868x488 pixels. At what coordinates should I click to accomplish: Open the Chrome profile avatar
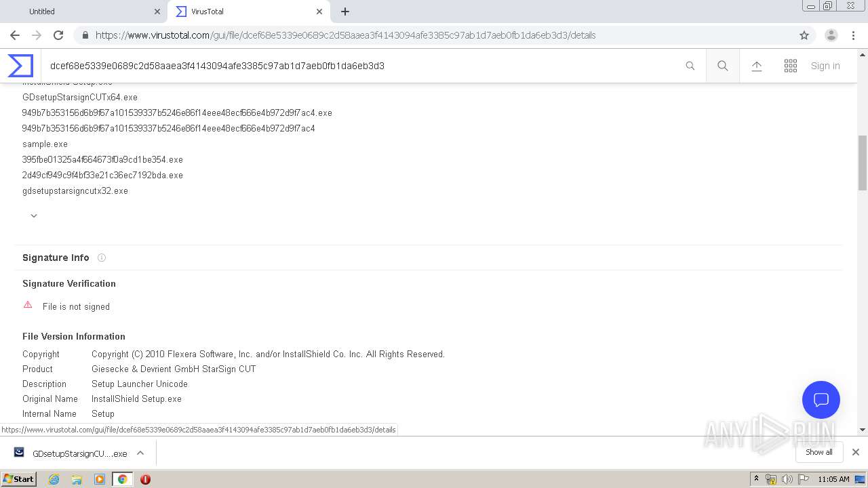coord(831,35)
